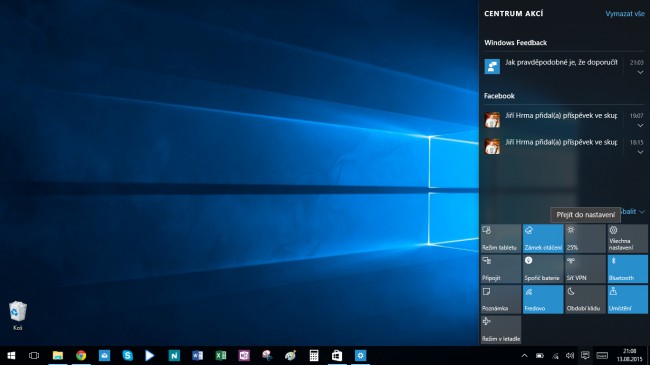Open the Síť VPN tile
The width and height of the screenshot is (650, 365).
pos(585,269)
